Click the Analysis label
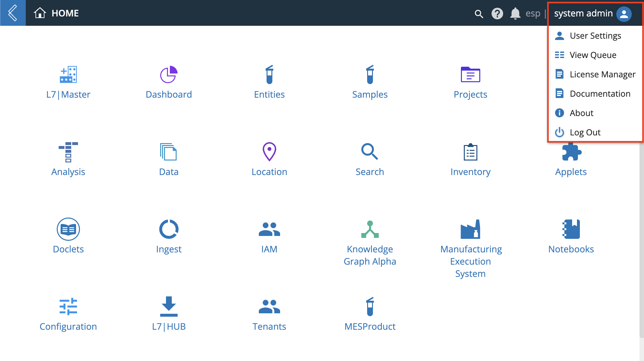The height and width of the screenshot is (361, 644). click(x=68, y=172)
